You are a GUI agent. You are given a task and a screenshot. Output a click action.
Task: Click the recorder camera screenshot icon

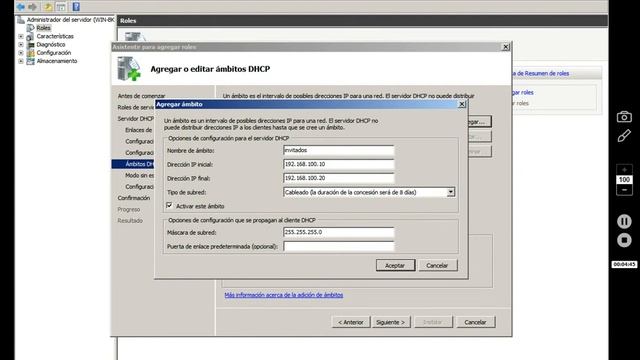[x=624, y=117]
